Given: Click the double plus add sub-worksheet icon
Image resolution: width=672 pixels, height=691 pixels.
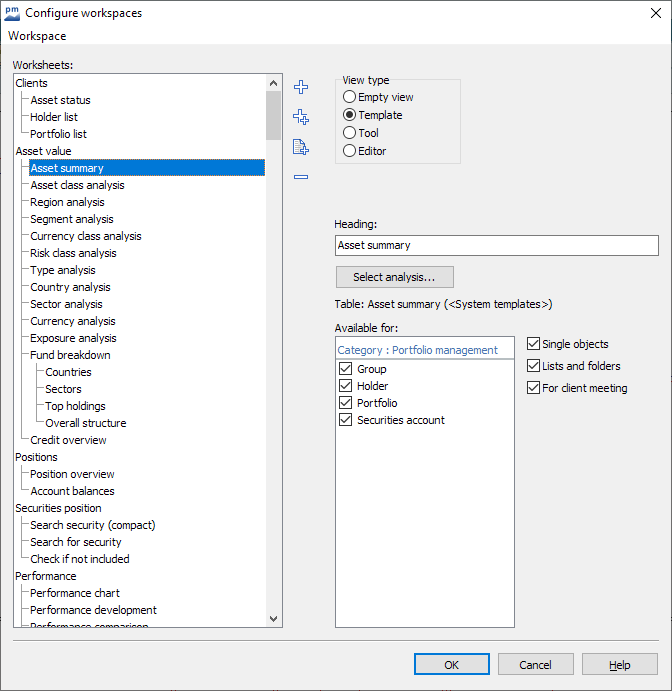Looking at the screenshot, I should [x=301, y=117].
